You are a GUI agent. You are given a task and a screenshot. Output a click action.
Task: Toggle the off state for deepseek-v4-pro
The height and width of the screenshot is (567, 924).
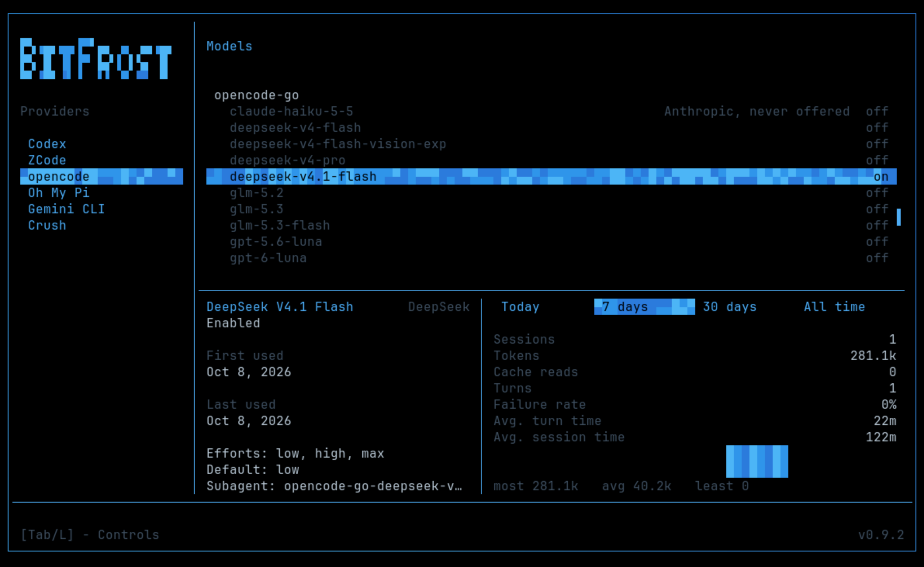tap(877, 160)
